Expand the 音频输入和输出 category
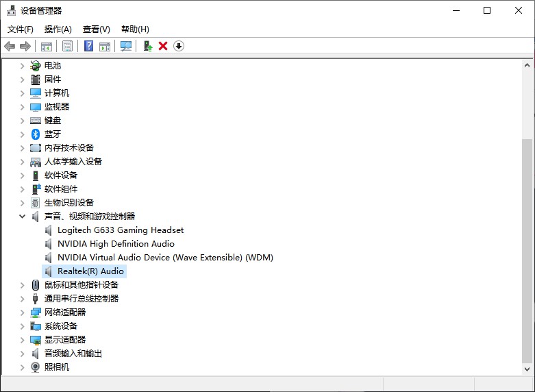The height and width of the screenshot is (392, 535). [22, 354]
